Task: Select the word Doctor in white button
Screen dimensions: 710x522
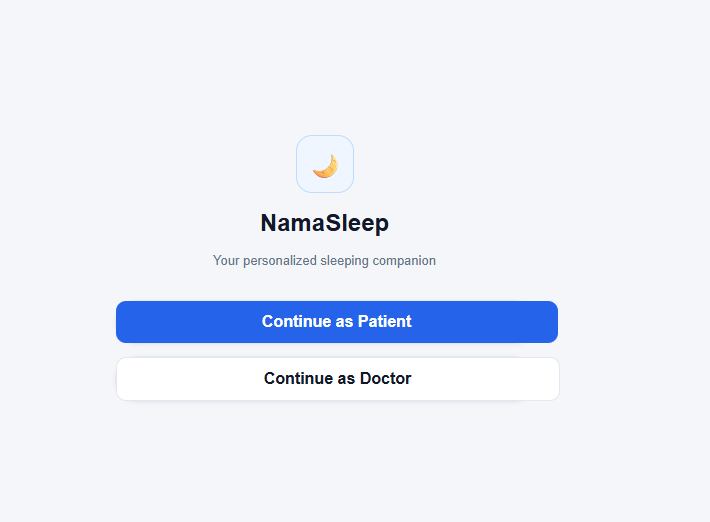Action: [386, 379]
